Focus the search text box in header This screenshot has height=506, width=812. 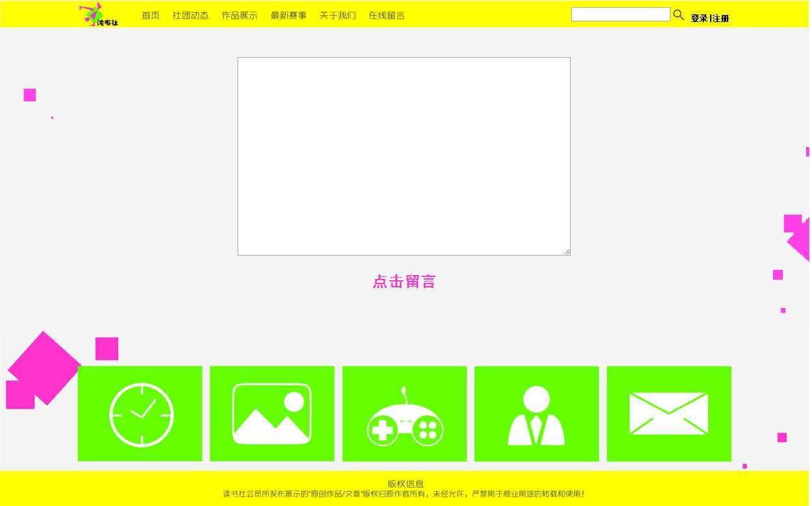point(620,14)
